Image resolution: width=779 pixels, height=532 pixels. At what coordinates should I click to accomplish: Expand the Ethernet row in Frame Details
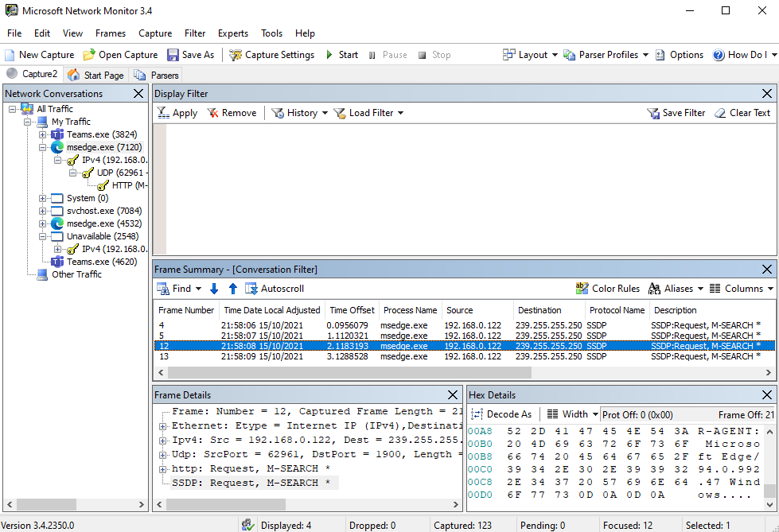(162, 426)
